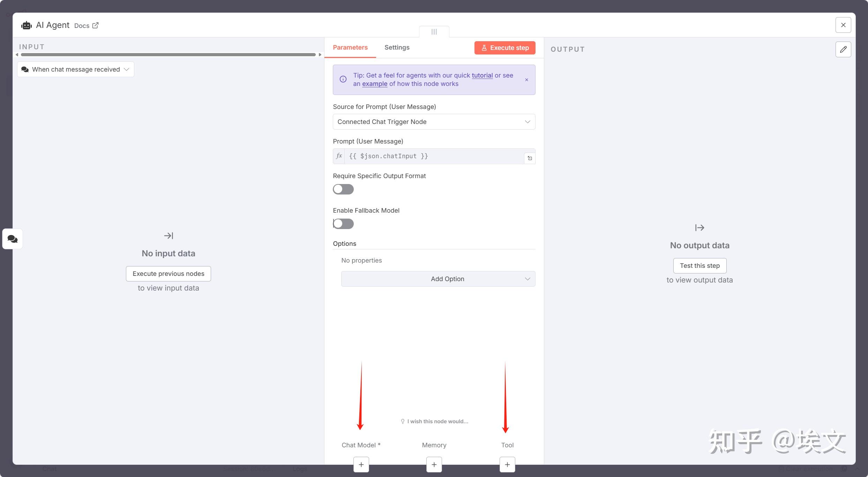Select the Parameters tab
The image size is (868, 477).
(350, 47)
